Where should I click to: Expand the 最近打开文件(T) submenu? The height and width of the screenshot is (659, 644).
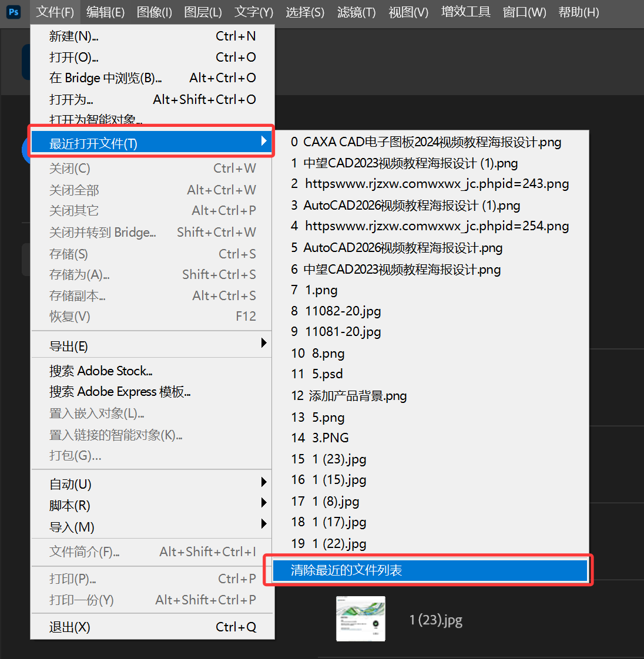click(x=152, y=143)
